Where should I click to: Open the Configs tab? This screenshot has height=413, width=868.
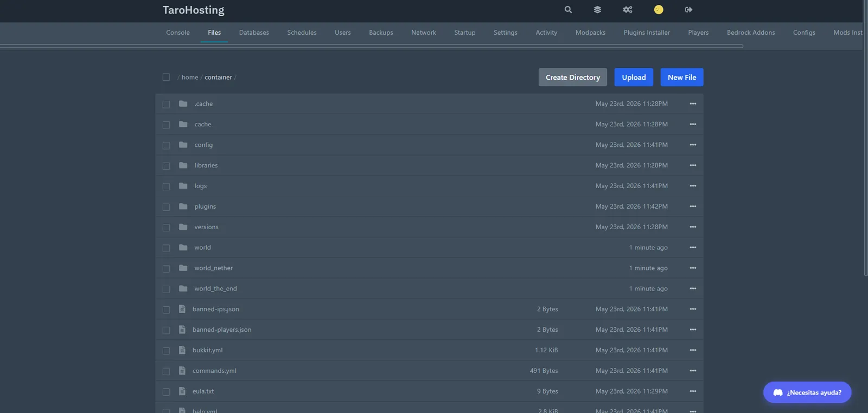point(804,33)
